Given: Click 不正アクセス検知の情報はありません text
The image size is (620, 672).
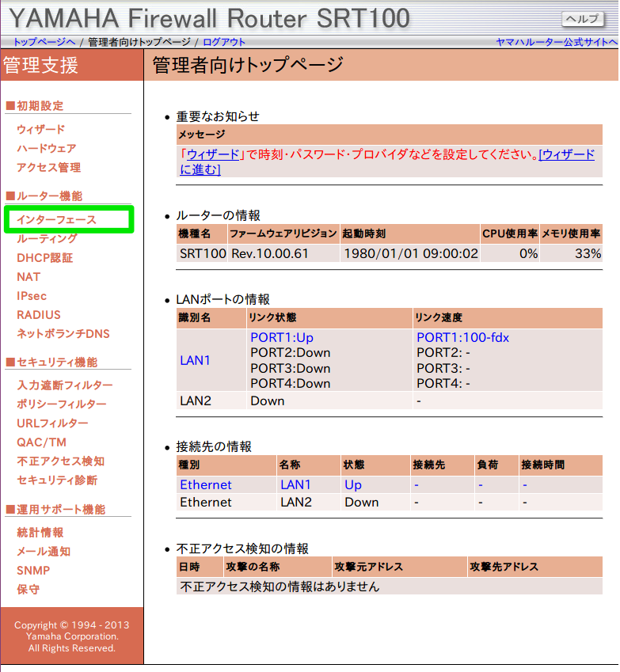Looking at the screenshot, I should coord(280,587).
